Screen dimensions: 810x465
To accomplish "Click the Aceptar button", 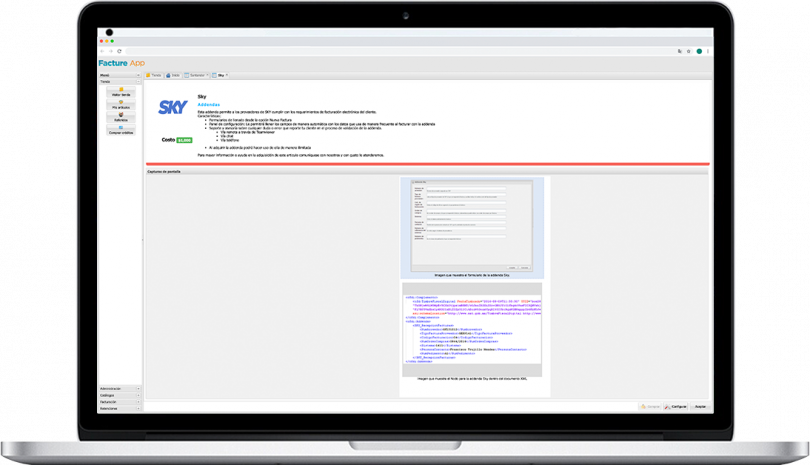I will tap(700, 407).
